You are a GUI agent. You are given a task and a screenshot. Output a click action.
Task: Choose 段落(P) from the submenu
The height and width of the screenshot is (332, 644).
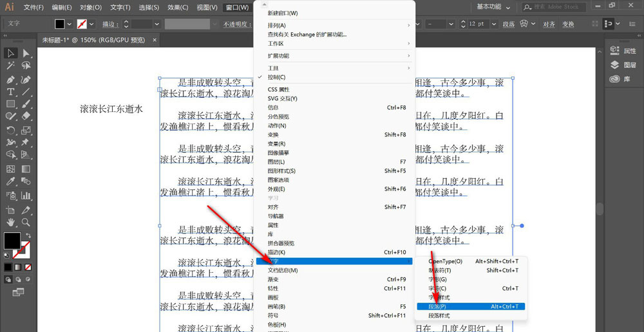[437, 307]
